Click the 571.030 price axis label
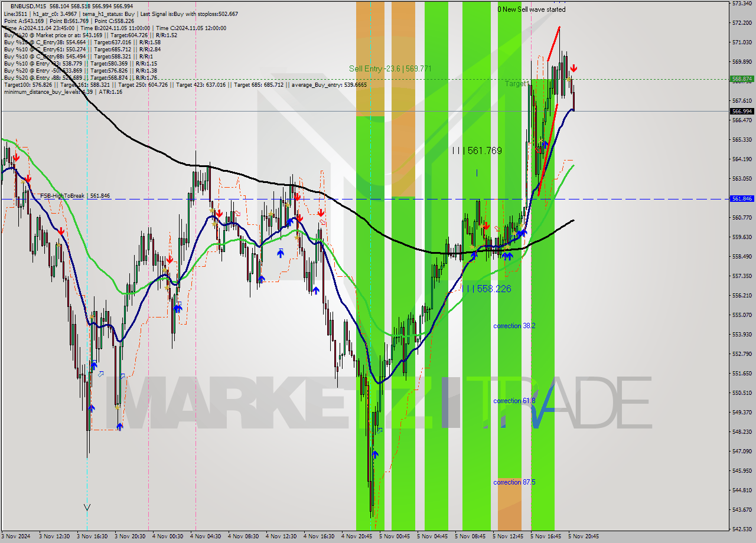This screenshot has height=543, width=756. pyautogui.click(x=742, y=42)
